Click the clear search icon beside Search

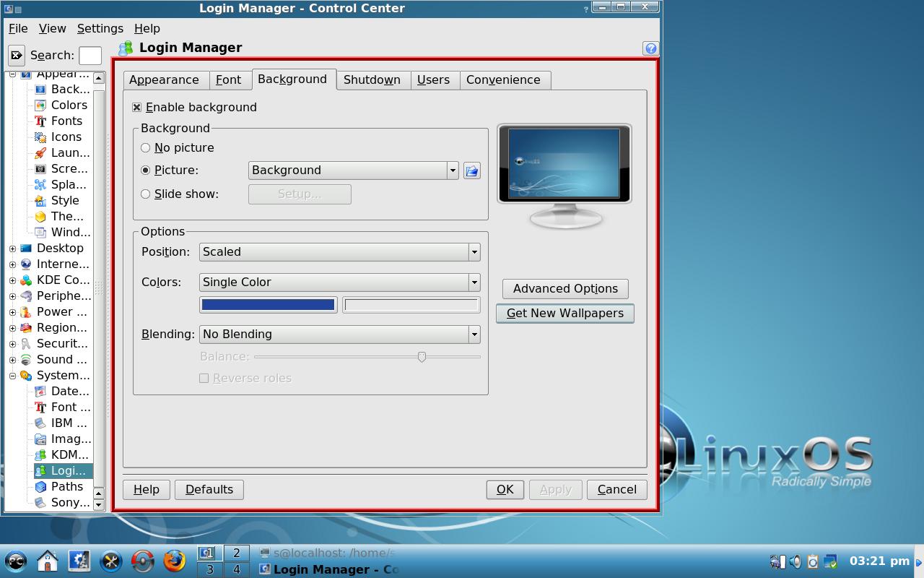pos(16,55)
